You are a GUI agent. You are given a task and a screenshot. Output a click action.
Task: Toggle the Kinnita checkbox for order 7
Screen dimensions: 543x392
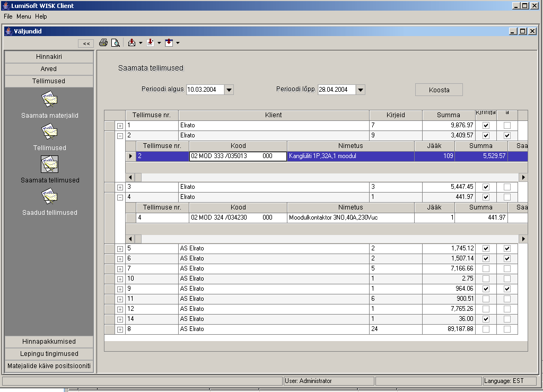click(486, 268)
